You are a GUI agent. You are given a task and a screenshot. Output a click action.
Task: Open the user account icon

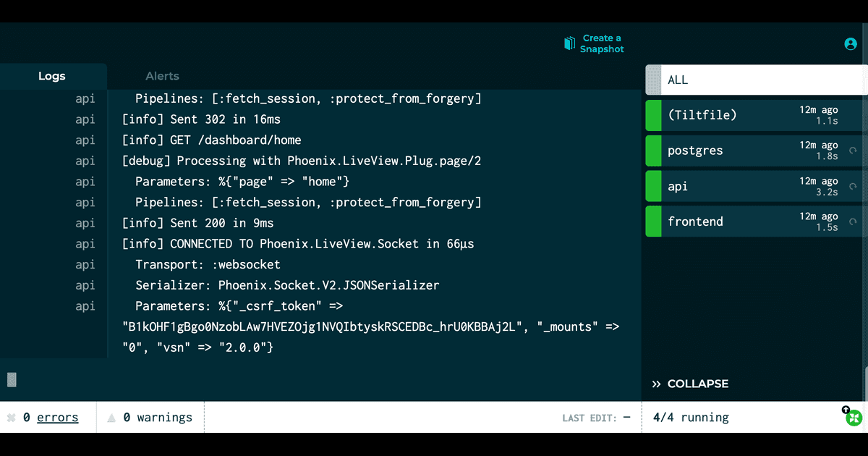pos(851,44)
